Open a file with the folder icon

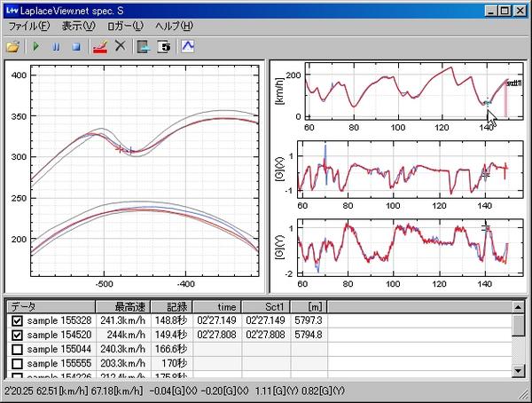[13, 46]
